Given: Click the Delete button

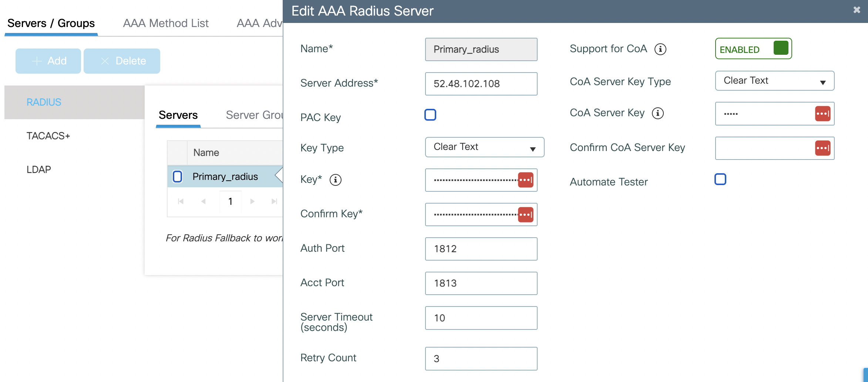Looking at the screenshot, I should coord(122,61).
